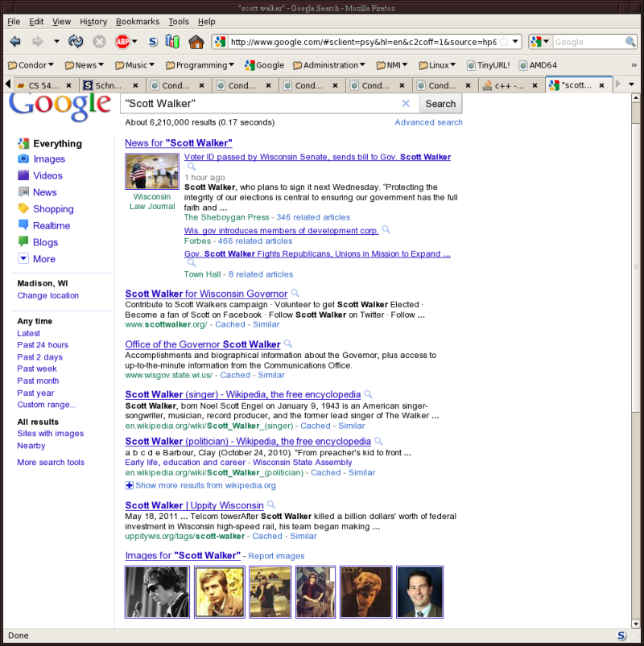Open the back/forward history dropdown arrow
The height and width of the screenshot is (646, 644).
coord(56,42)
